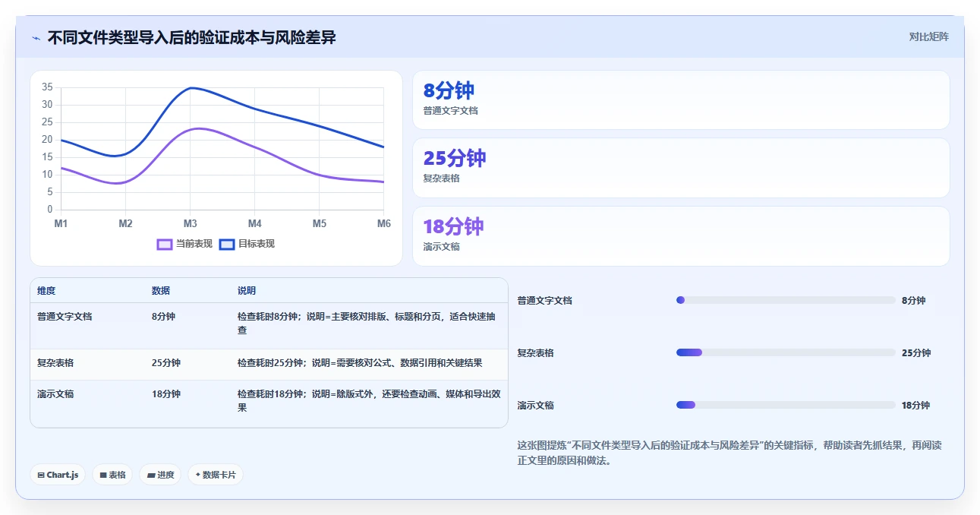Click the description starting 检查耗时18分钟
The width and height of the screenshot is (980, 515).
click(369, 401)
